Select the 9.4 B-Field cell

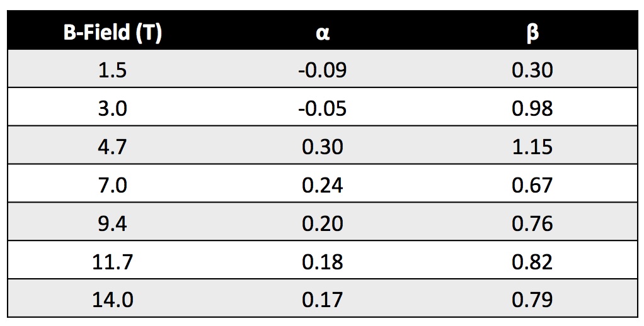(113, 223)
